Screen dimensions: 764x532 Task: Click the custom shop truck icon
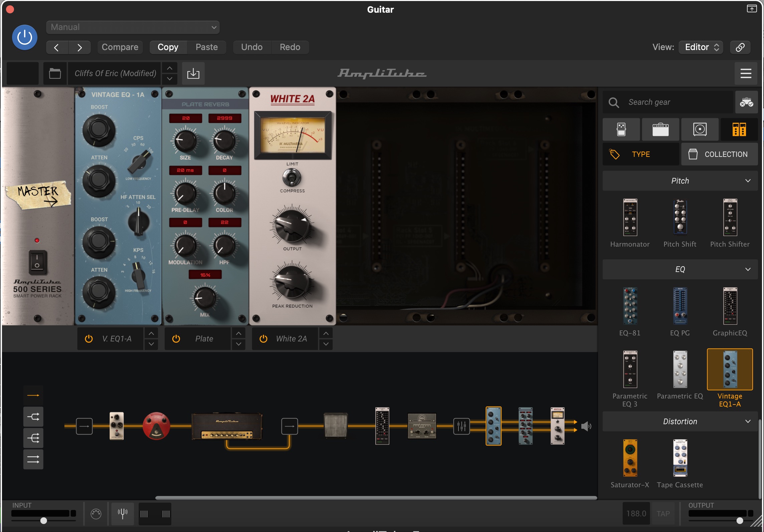(746, 102)
